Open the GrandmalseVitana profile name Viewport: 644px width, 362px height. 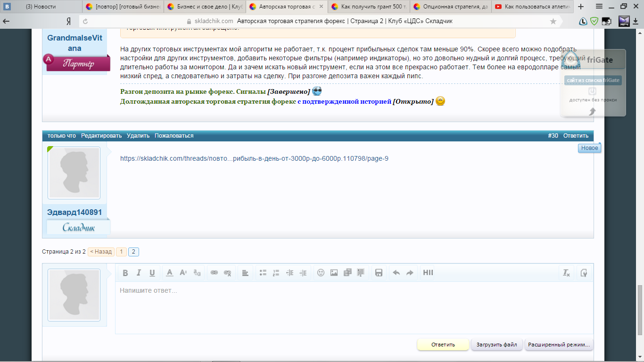point(74,43)
